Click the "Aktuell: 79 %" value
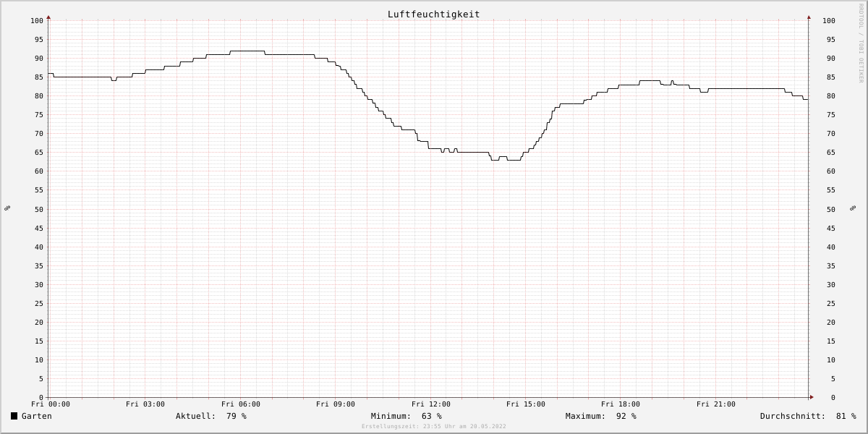This screenshot has height=434, width=868. pyautogui.click(x=211, y=416)
